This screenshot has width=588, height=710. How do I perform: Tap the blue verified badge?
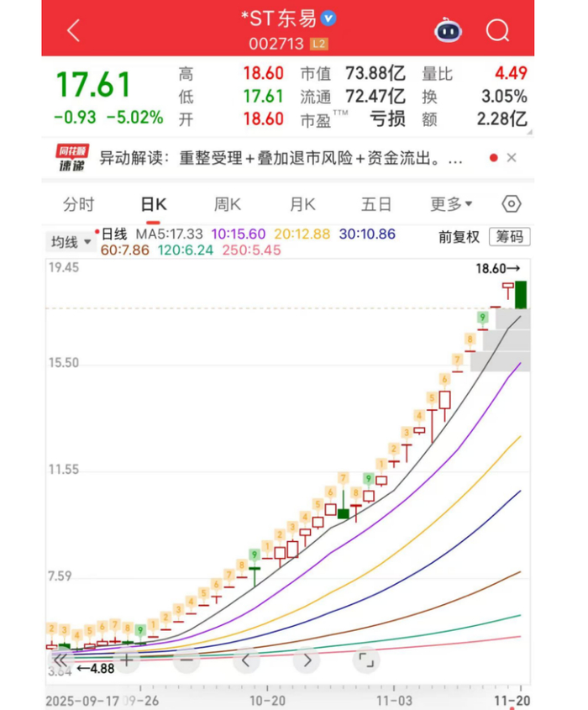328,18
